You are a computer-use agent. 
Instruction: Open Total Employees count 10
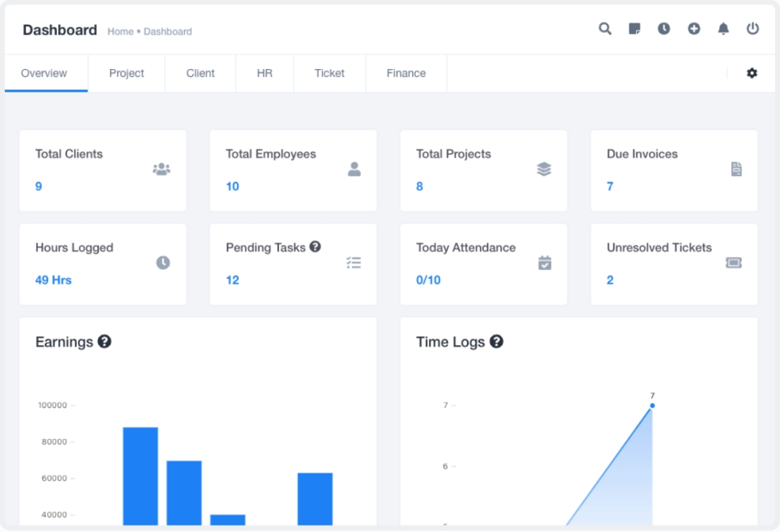(233, 186)
